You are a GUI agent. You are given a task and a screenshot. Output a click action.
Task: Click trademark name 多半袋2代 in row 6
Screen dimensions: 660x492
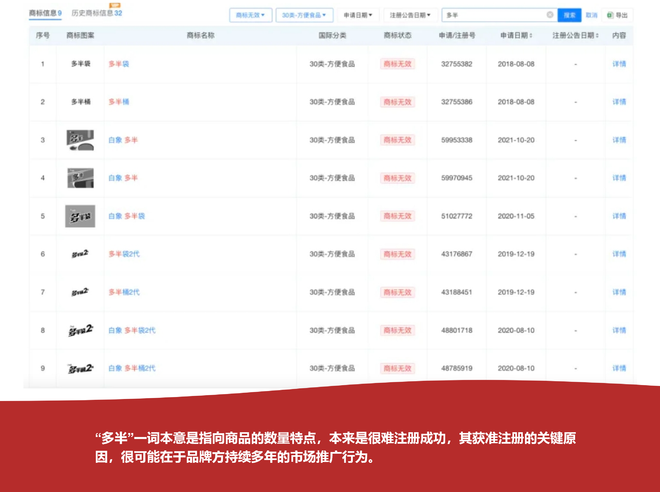tap(124, 254)
